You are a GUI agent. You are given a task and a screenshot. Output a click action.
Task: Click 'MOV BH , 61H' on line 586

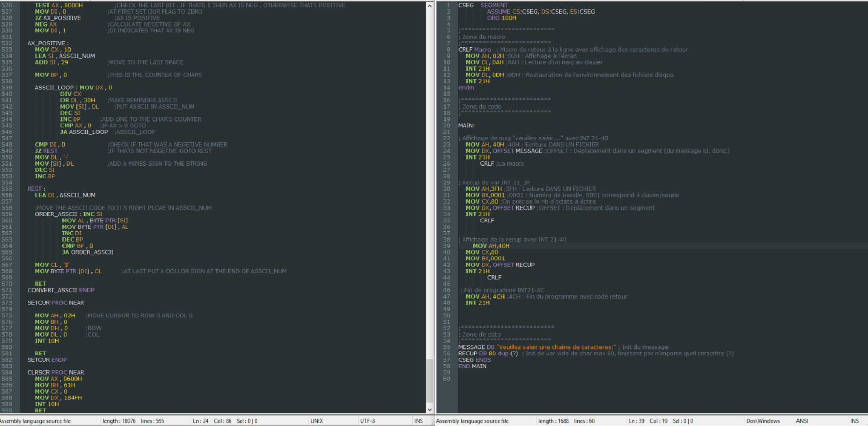tap(55, 385)
